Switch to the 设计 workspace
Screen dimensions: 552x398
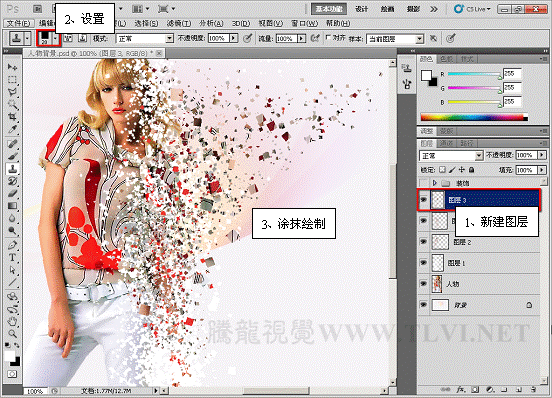tap(362, 9)
